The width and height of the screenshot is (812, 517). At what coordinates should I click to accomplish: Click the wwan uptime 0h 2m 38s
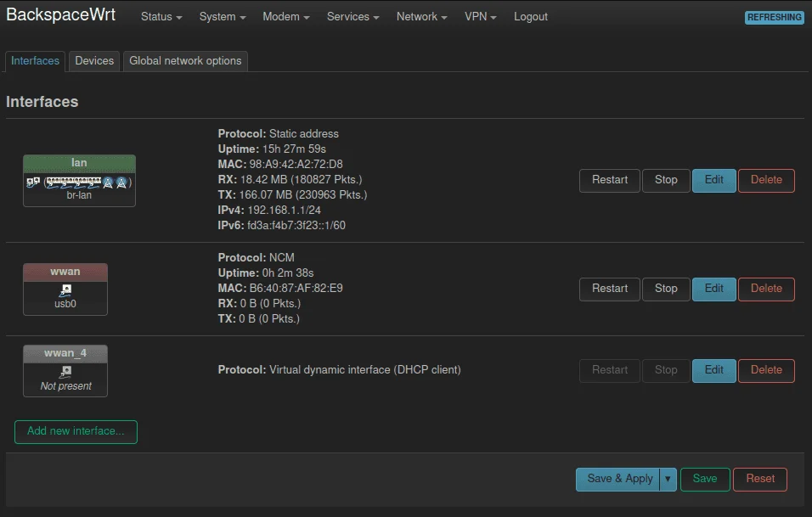tap(266, 273)
